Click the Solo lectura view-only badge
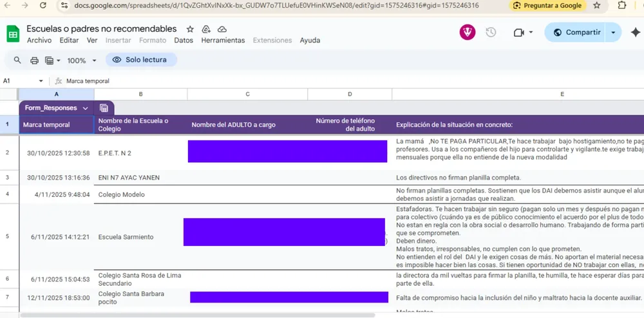Screen dimensions: 644x318 pos(141,60)
